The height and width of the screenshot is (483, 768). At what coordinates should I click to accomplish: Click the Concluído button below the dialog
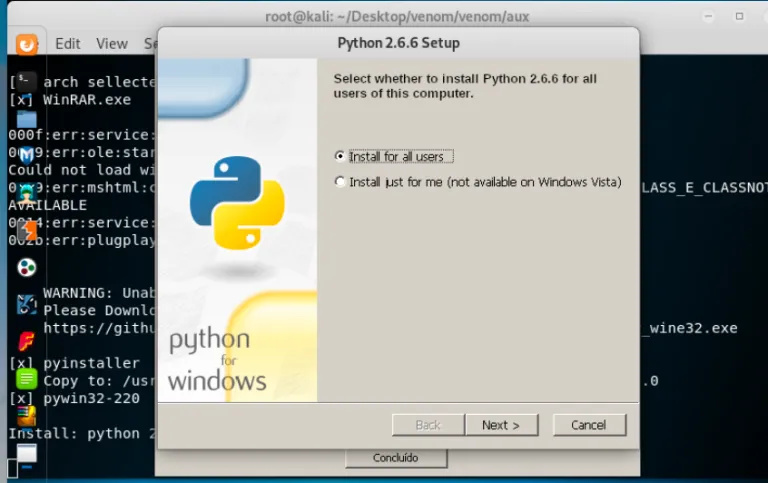[396, 458]
